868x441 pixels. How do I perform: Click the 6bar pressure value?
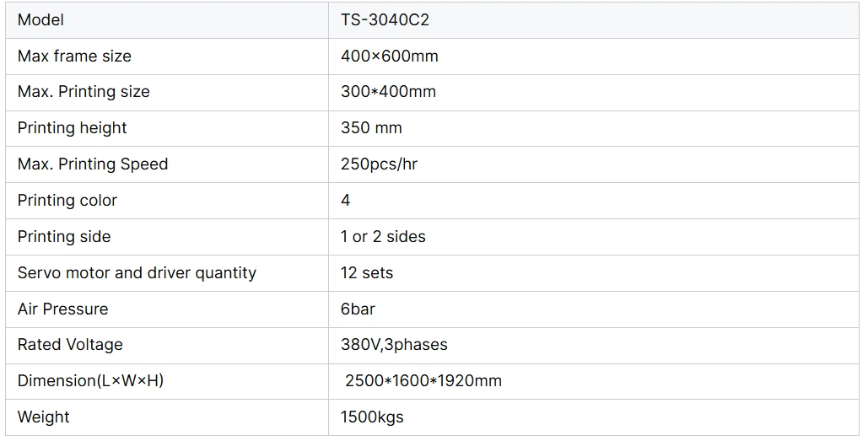(x=358, y=309)
